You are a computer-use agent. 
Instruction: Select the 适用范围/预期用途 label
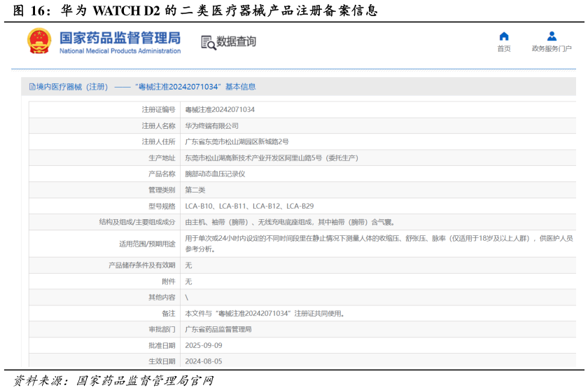coord(147,244)
